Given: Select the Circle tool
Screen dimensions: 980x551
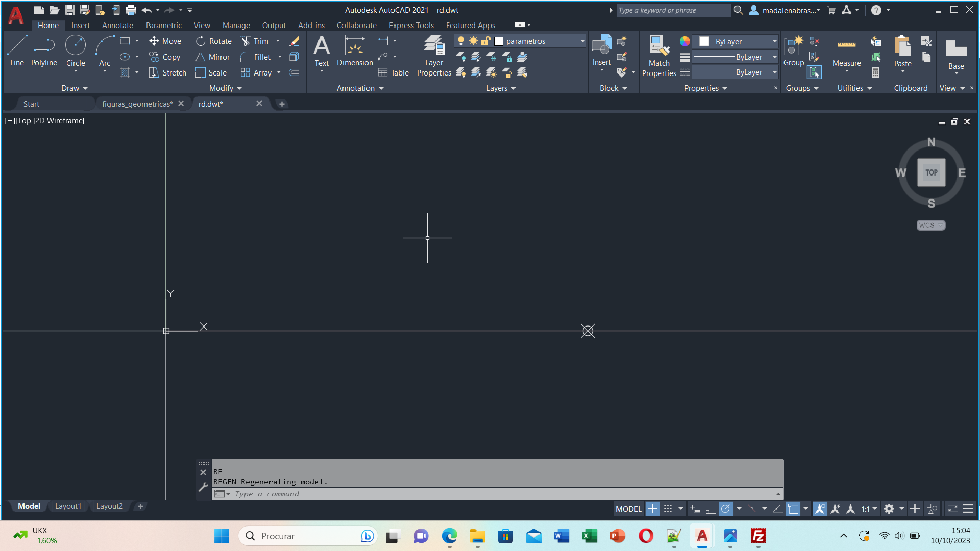Looking at the screenshot, I should 76,51.
